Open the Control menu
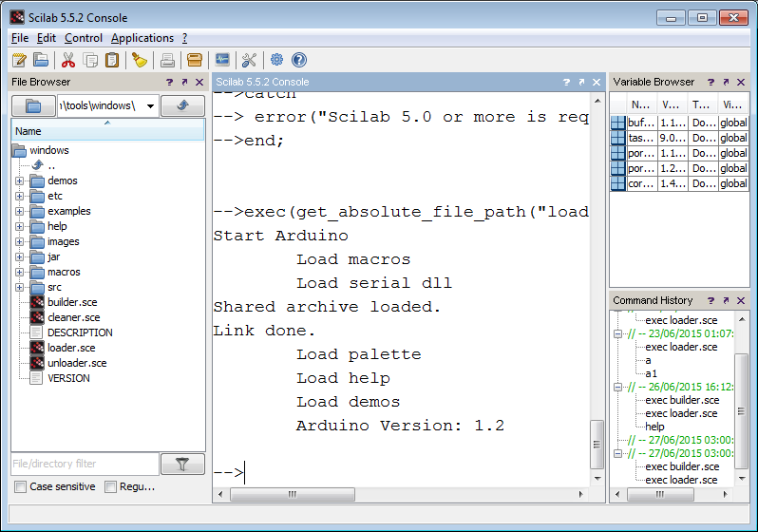The image size is (758, 532). [84, 38]
